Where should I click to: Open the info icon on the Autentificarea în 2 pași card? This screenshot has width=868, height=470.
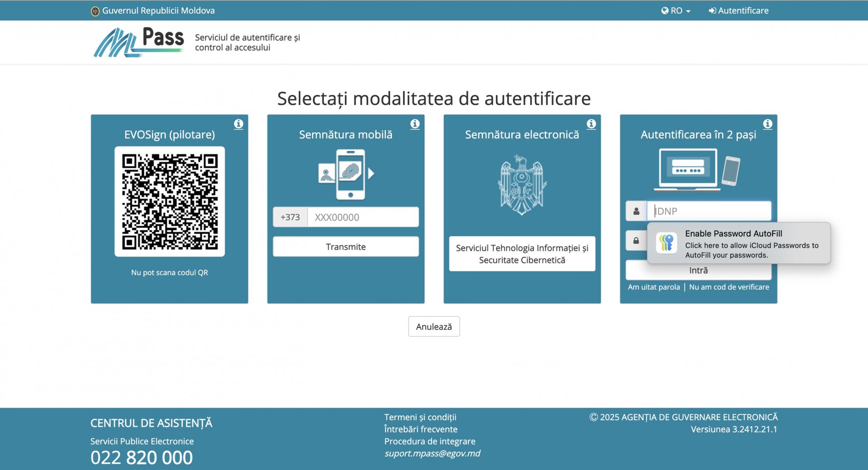tap(768, 124)
